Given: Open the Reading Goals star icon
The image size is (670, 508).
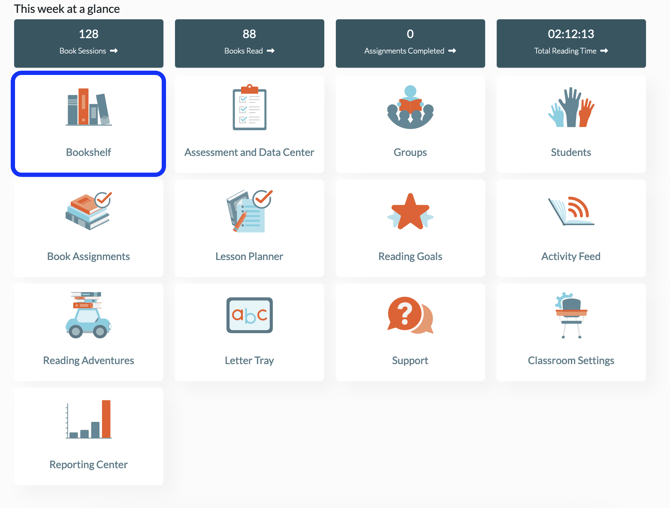Looking at the screenshot, I should [x=410, y=212].
